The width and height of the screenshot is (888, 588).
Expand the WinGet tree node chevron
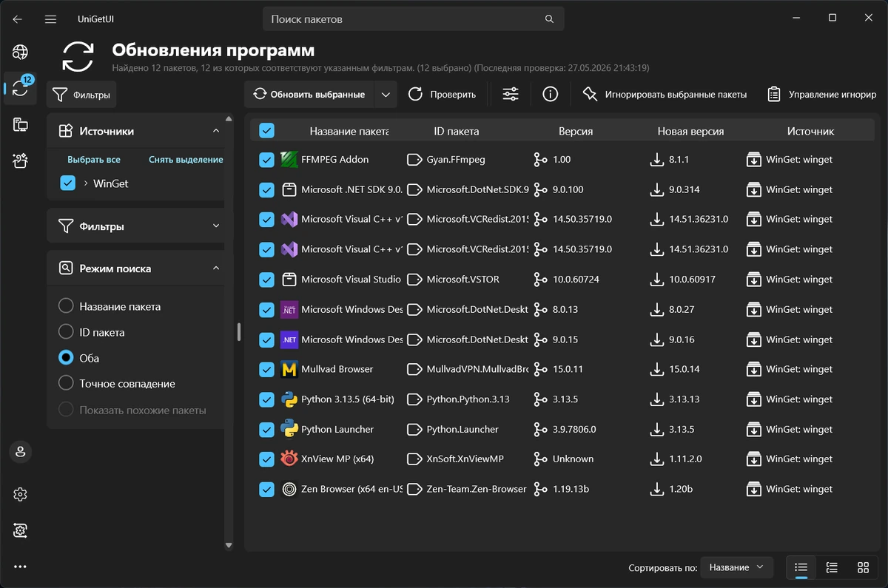[x=86, y=183]
